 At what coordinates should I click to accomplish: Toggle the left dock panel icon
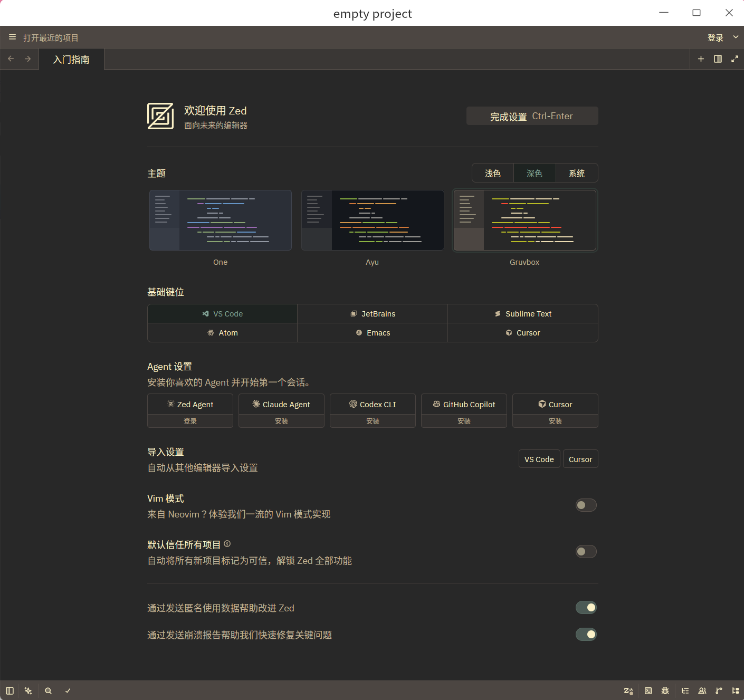9,691
